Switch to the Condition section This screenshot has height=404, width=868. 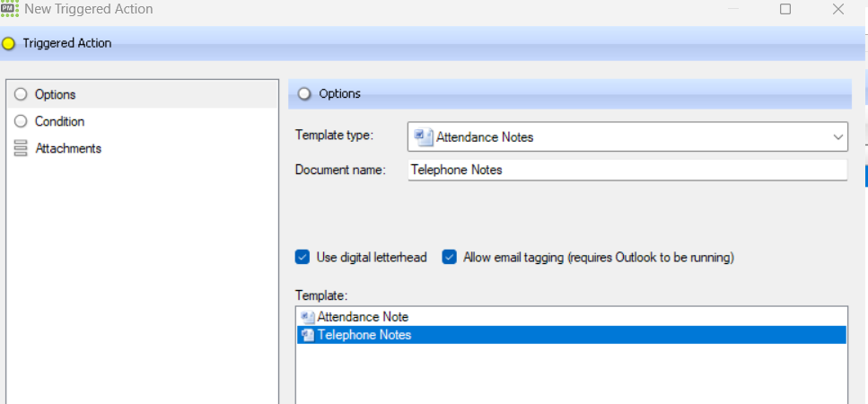click(59, 121)
